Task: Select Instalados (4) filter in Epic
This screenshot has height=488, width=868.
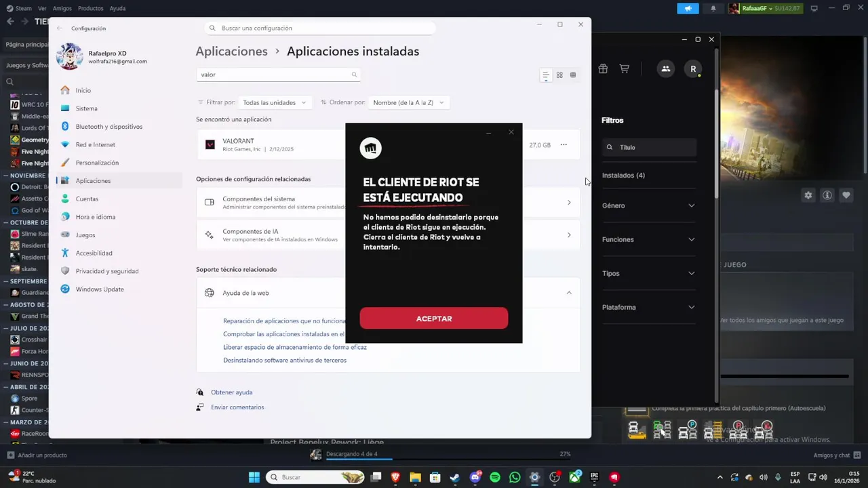Action: click(623, 176)
